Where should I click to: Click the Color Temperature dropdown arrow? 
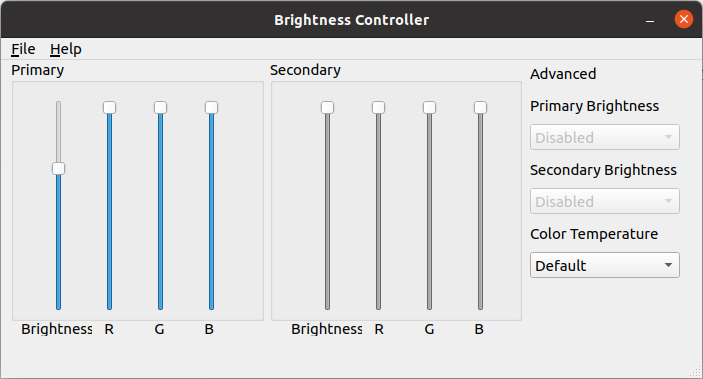(x=668, y=265)
